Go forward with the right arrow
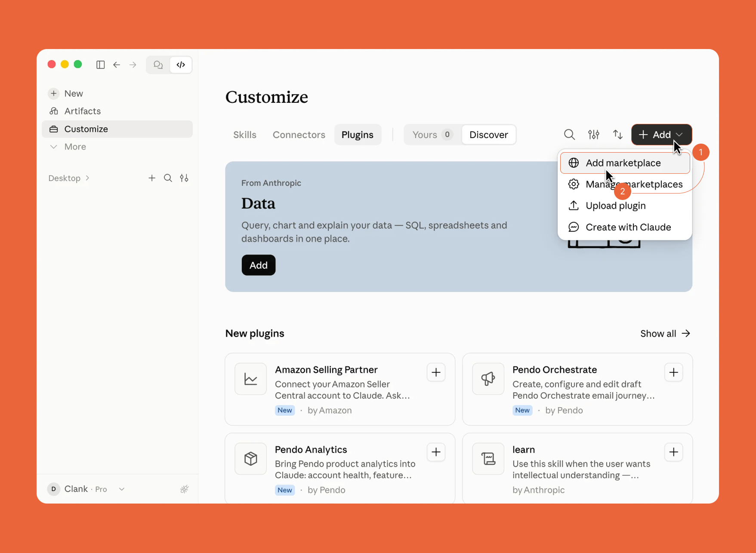Viewport: 756px width, 553px height. 133,65
